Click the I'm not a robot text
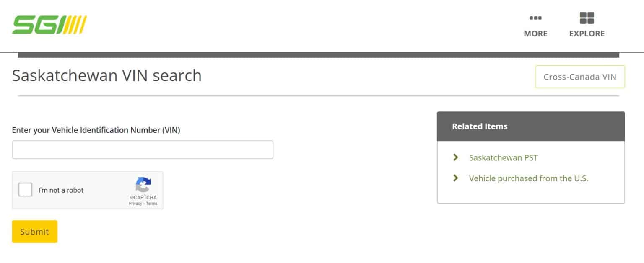Viewport: 644px width, 263px height. coord(61,190)
